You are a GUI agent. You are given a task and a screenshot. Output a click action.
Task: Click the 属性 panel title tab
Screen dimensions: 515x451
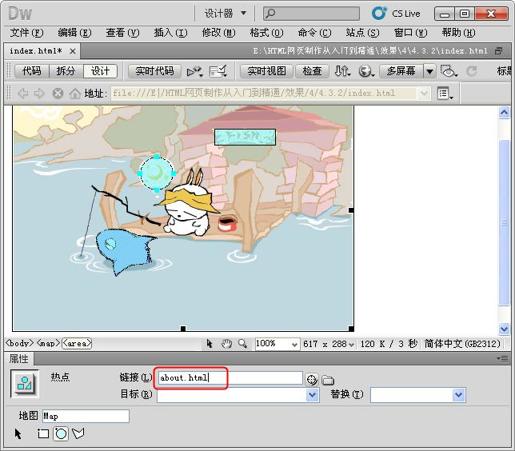pyautogui.click(x=19, y=359)
